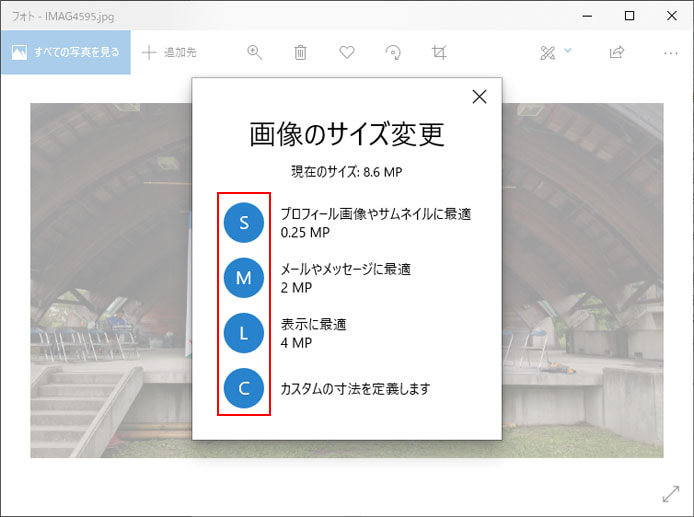Screen dimensions: 694x517
Task: Select the M size option circle
Action: [x=244, y=278]
